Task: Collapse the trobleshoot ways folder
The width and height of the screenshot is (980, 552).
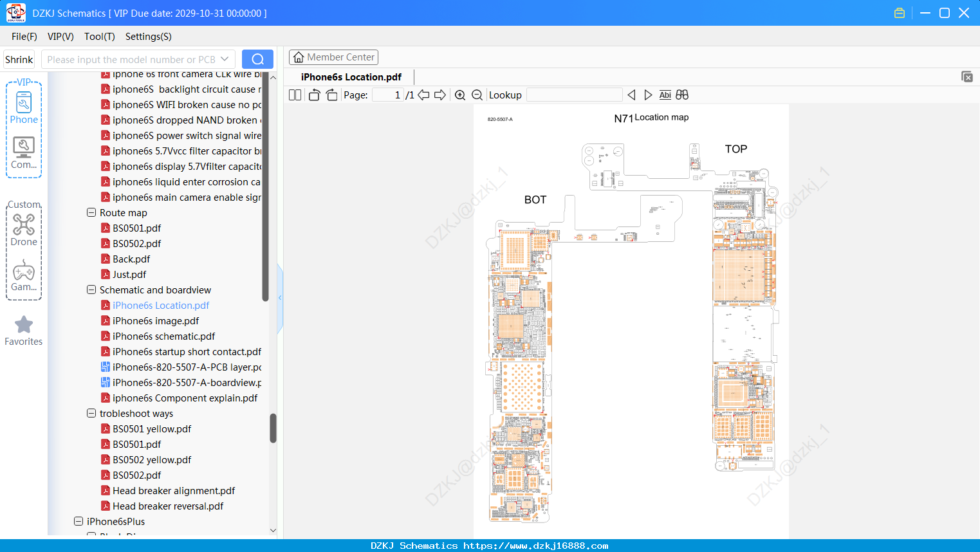Action: point(91,413)
